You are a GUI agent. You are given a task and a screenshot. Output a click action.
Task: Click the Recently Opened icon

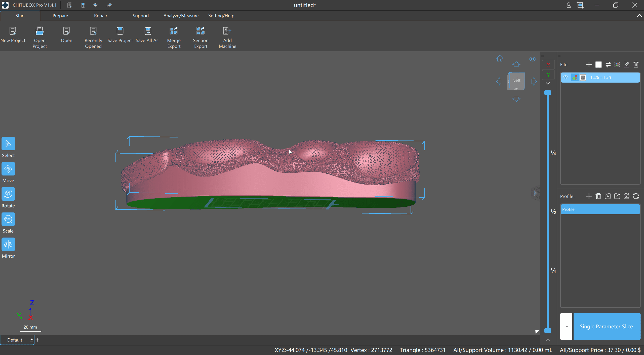93,31
